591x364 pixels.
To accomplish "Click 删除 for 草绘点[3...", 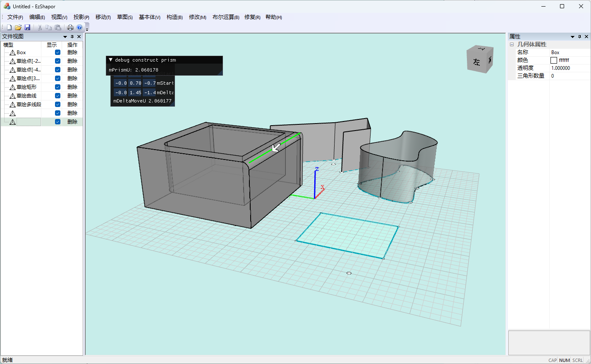I will click(72, 79).
